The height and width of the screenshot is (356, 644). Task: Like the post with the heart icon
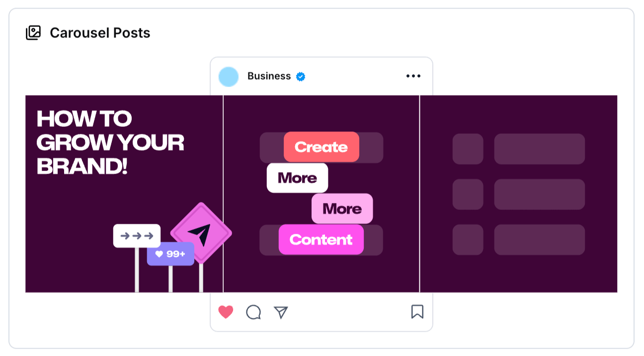[226, 312]
